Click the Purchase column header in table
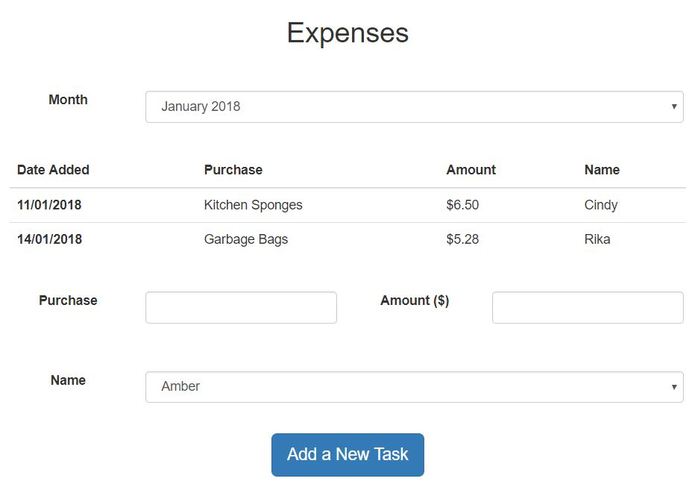Image resolution: width=695 pixels, height=494 pixels. click(x=233, y=170)
